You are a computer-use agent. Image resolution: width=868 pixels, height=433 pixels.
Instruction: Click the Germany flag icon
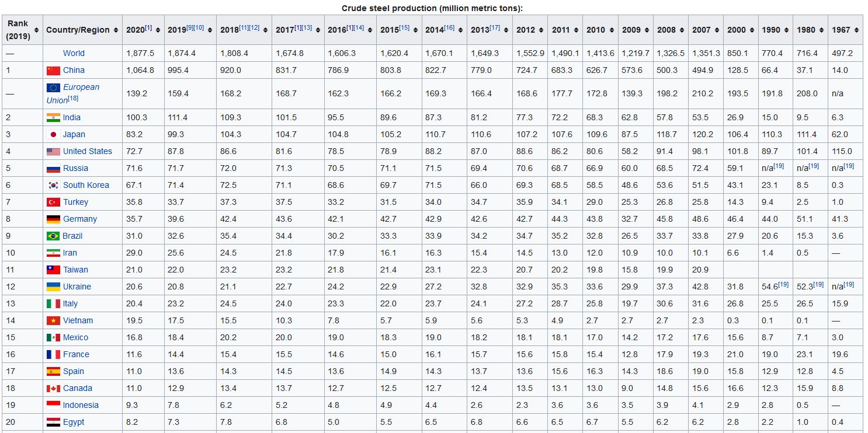click(x=54, y=219)
